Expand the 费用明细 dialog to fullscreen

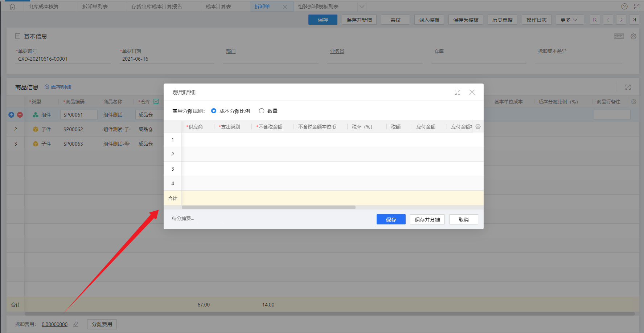pos(457,93)
